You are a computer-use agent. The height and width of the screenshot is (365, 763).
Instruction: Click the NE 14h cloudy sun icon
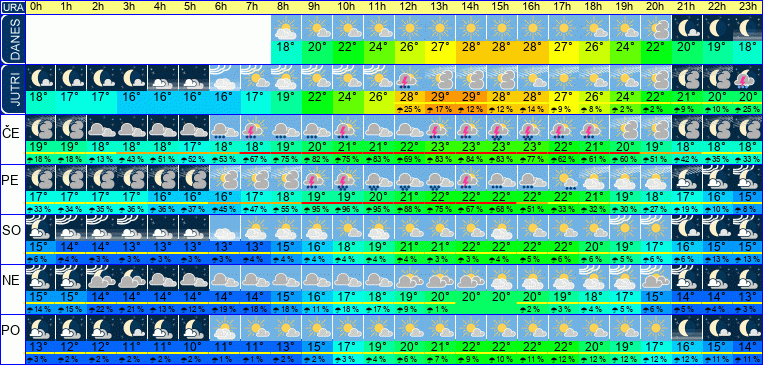click(471, 278)
